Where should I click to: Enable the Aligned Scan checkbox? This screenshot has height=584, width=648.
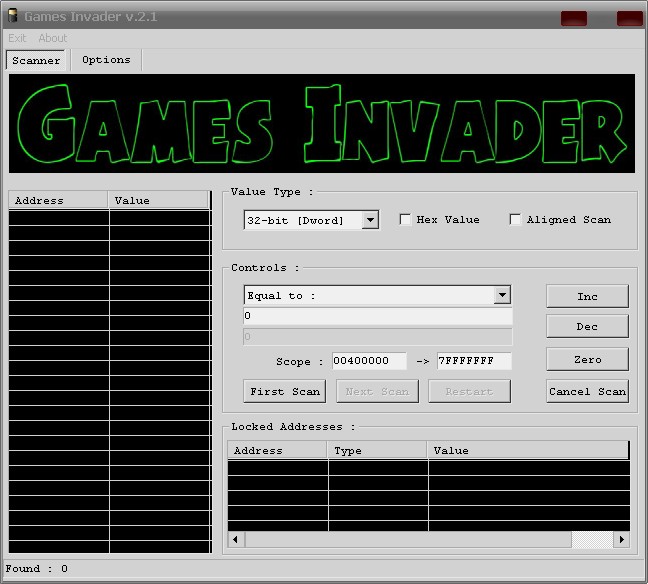click(x=515, y=219)
